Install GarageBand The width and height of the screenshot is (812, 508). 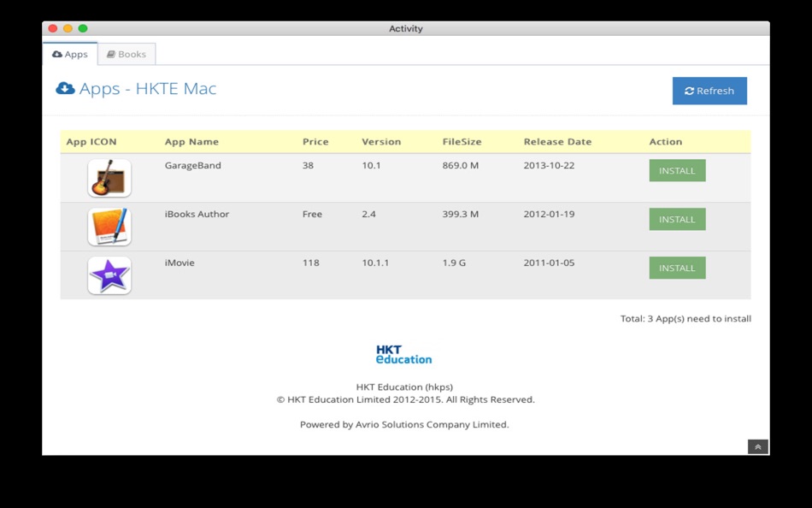pyautogui.click(x=677, y=170)
